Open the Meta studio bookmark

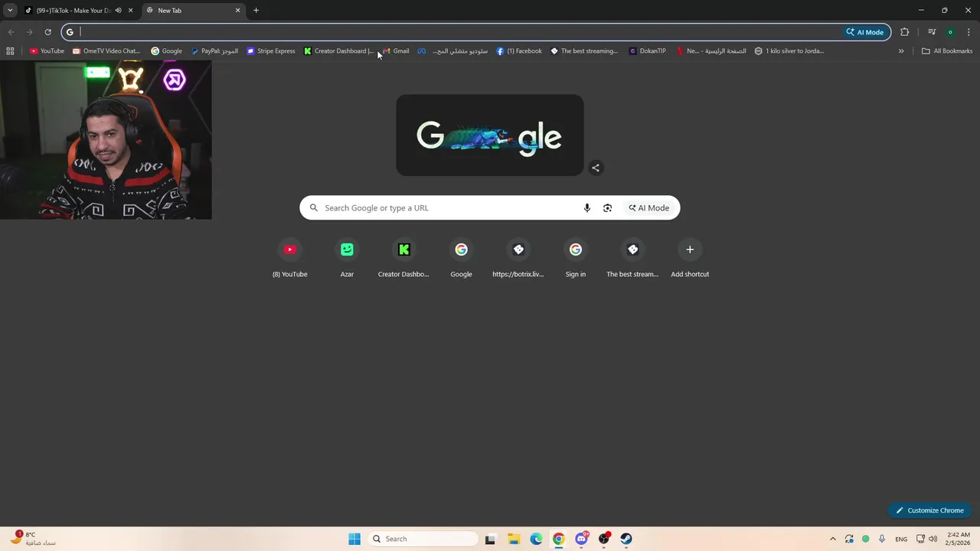(x=452, y=51)
